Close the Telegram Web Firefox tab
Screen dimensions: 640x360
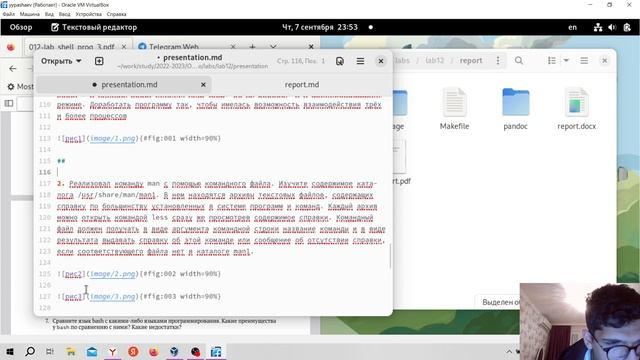(233, 47)
